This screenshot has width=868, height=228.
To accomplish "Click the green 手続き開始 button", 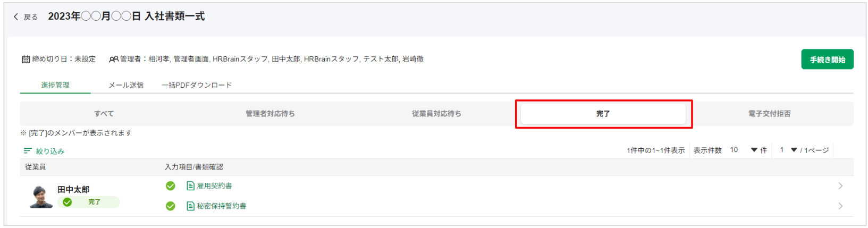I will [x=827, y=60].
